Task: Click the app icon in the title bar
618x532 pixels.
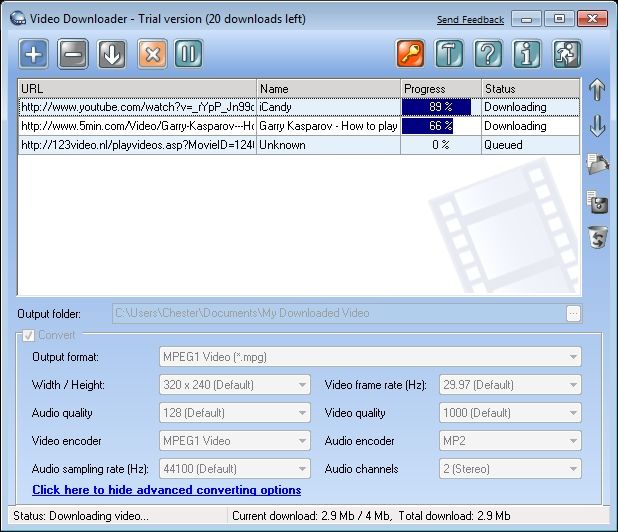Action: tap(18, 19)
